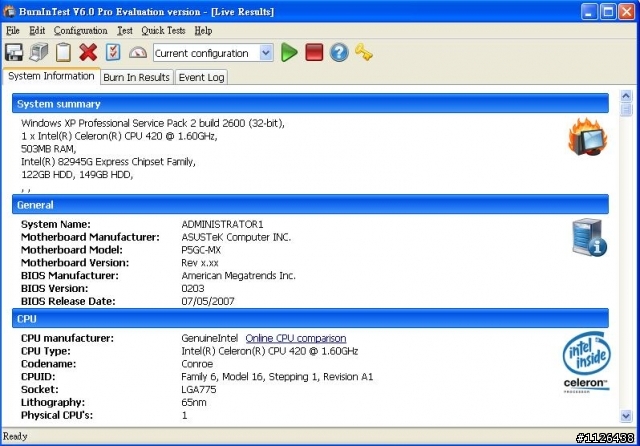Click the 503MB RAM summary line

[x=49, y=149]
